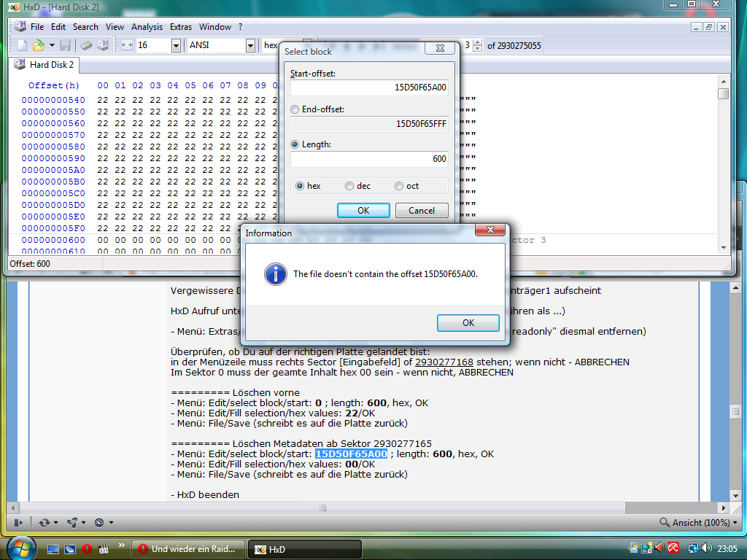Click the Opera turbo speed icon in status bar
The image size is (747, 560).
(x=99, y=523)
